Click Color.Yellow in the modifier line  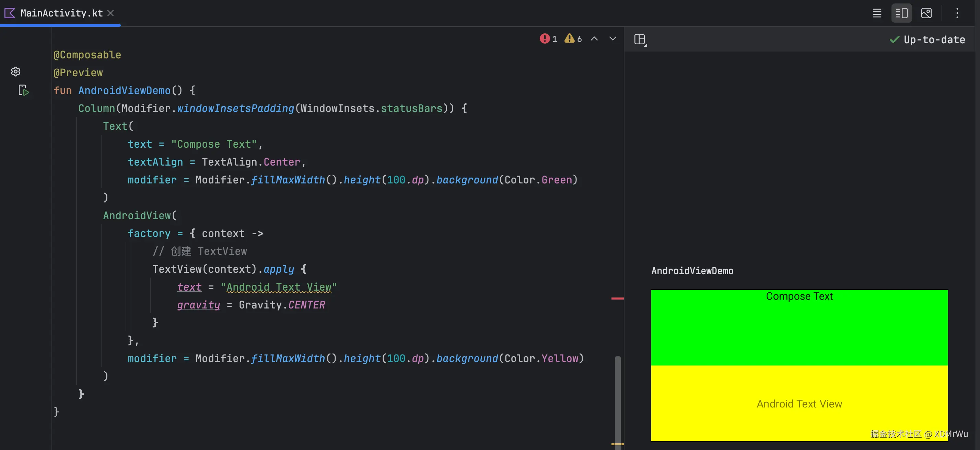541,359
